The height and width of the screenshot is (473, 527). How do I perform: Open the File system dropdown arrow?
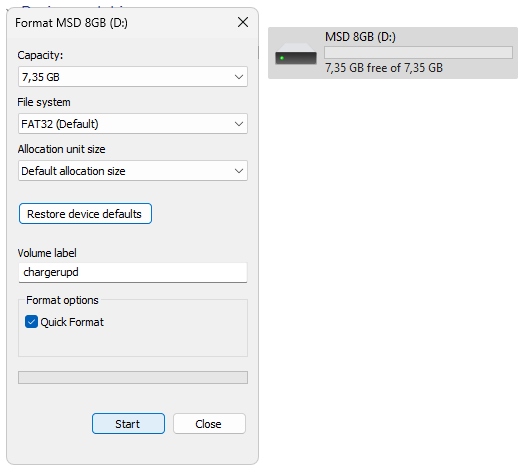tap(239, 124)
